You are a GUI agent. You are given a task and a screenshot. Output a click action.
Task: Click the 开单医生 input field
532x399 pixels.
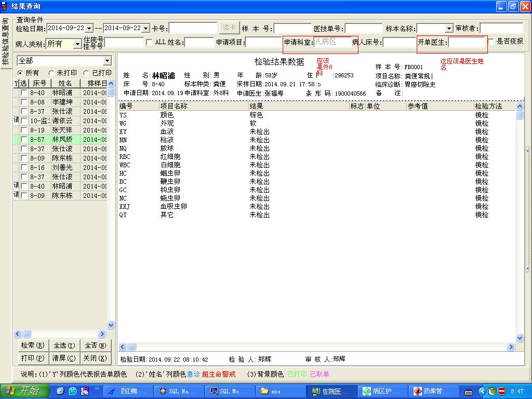coord(467,42)
